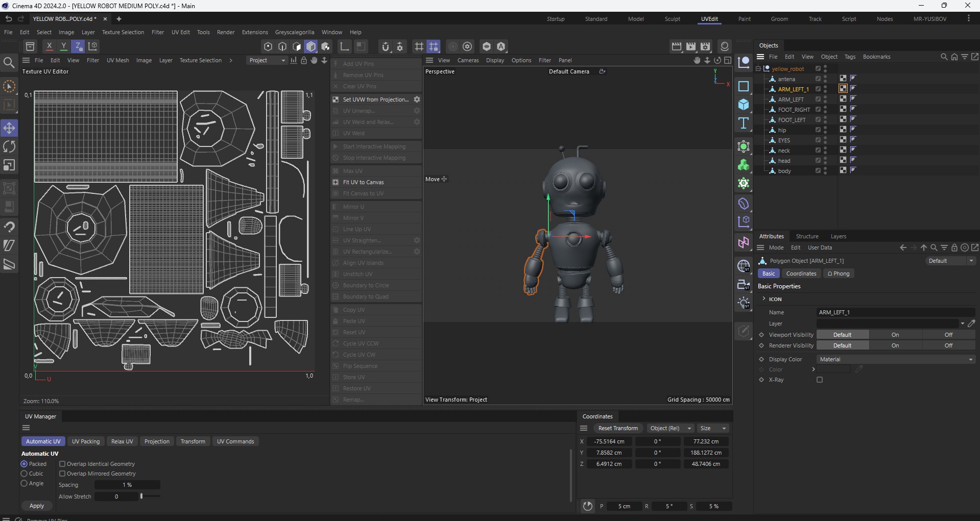Click the Name field ARM_LEFT_1

tap(896, 312)
